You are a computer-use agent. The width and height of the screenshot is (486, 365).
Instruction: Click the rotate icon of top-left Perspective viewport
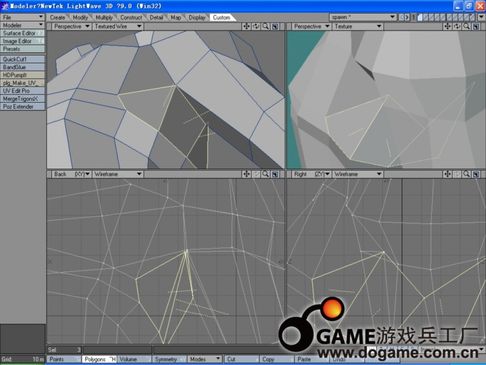[256, 26]
